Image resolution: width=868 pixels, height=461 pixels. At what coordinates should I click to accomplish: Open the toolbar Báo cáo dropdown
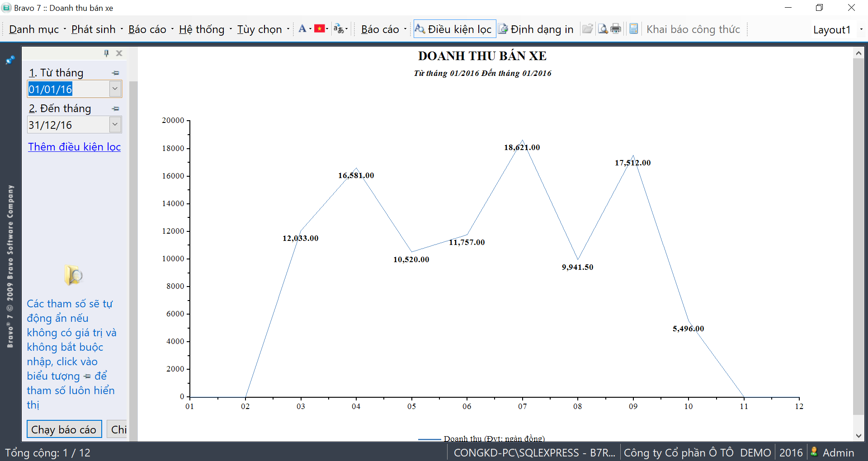click(383, 29)
